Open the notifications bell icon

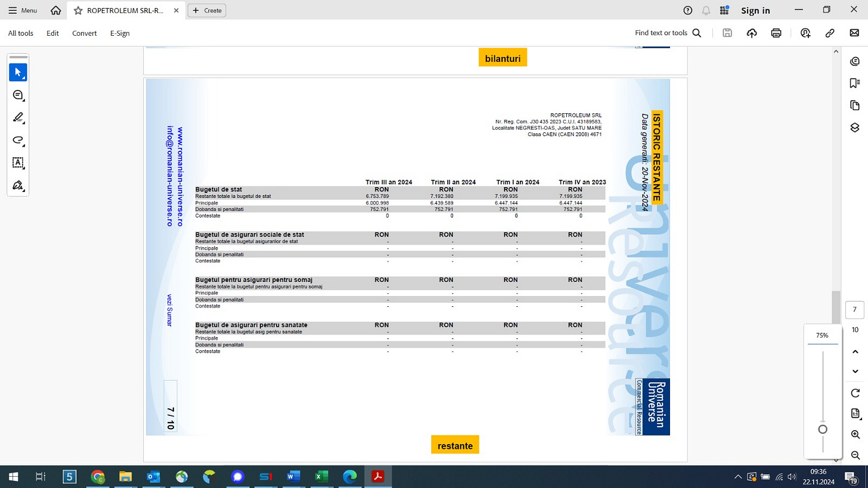point(706,10)
